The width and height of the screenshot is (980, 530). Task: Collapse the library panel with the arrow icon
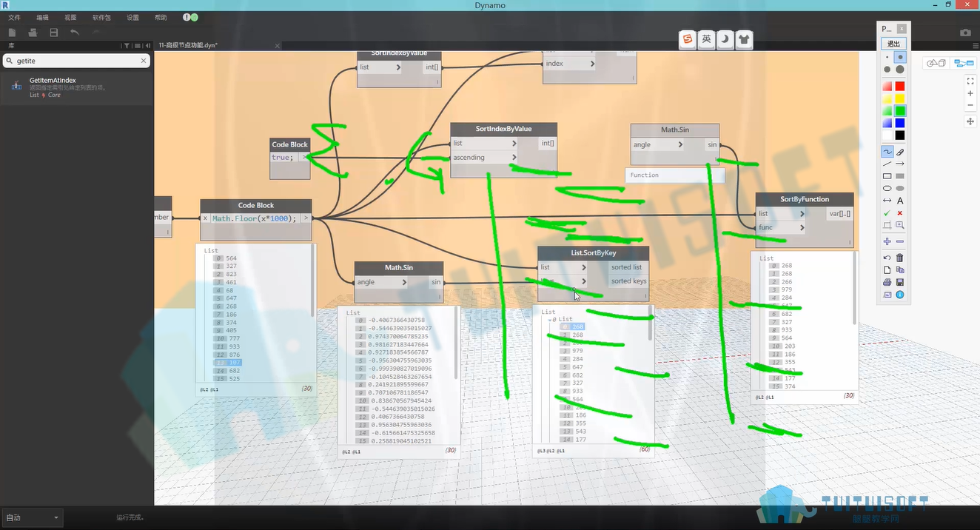click(148, 46)
